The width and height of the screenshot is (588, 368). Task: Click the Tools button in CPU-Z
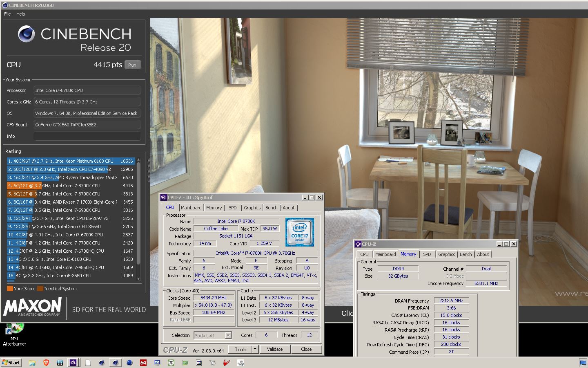pos(240,349)
